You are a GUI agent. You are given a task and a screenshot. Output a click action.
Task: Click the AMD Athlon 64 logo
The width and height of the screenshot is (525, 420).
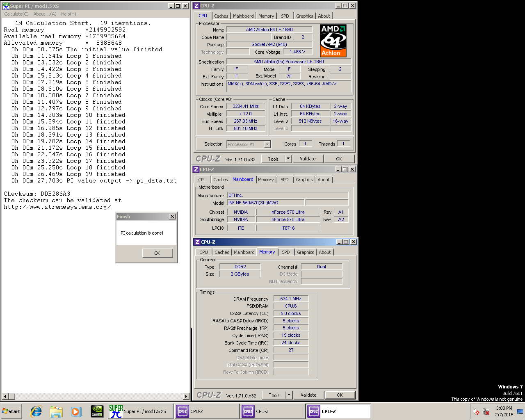[333, 41]
